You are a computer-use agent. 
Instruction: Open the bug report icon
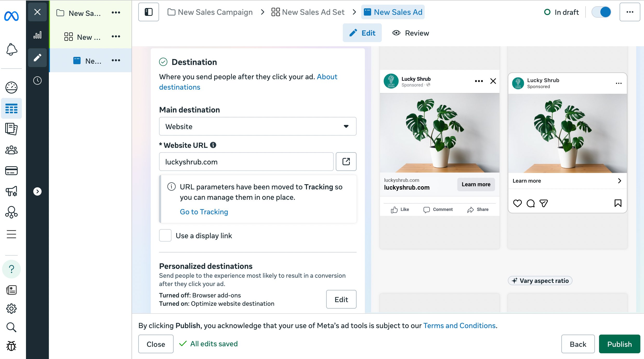tap(11, 346)
